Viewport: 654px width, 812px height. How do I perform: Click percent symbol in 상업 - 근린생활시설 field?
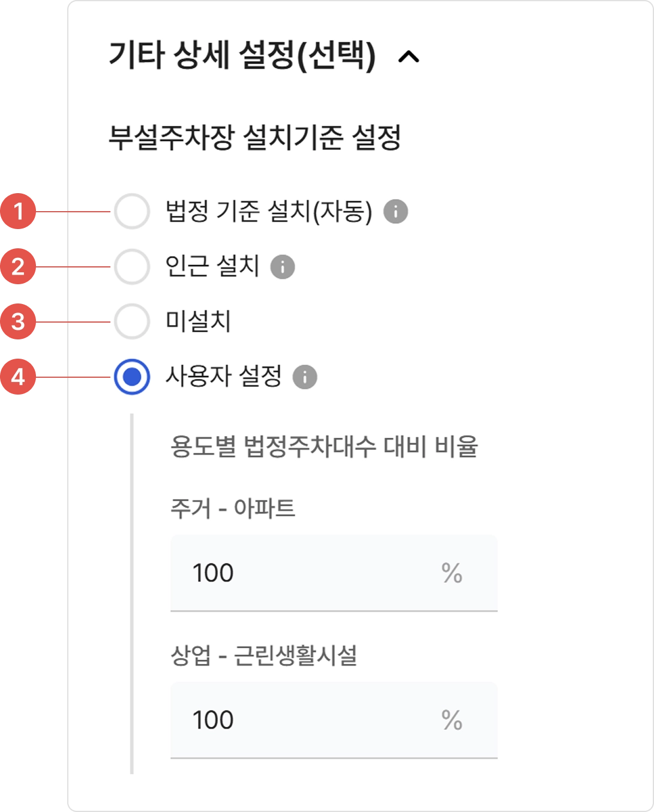pyautogui.click(x=452, y=720)
